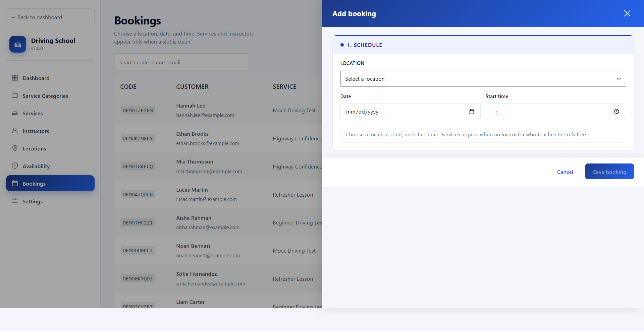Navigate to Availability section

click(50, 166)
